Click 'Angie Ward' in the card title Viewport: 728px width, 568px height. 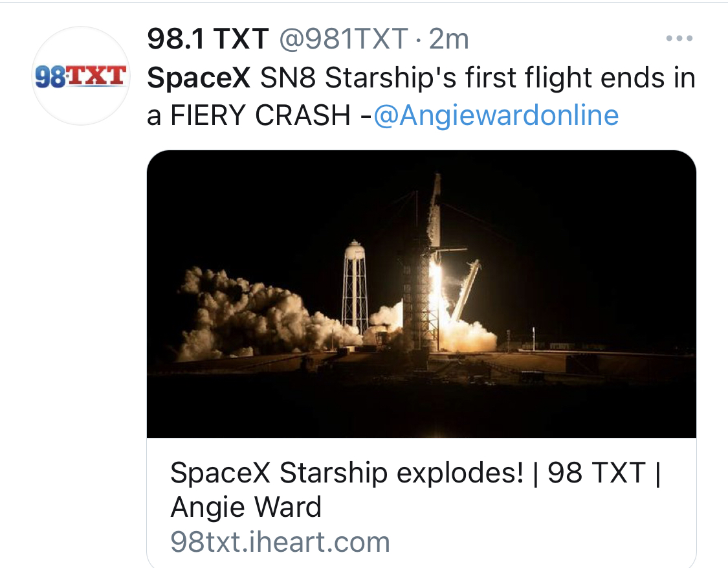pos(246,506)
